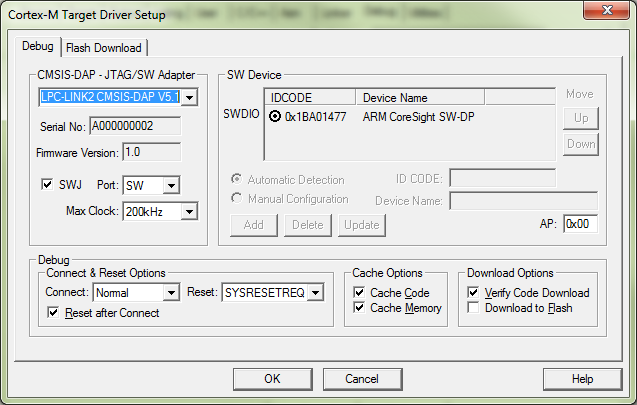Toggle the Cache Memory checkbox

360,308
